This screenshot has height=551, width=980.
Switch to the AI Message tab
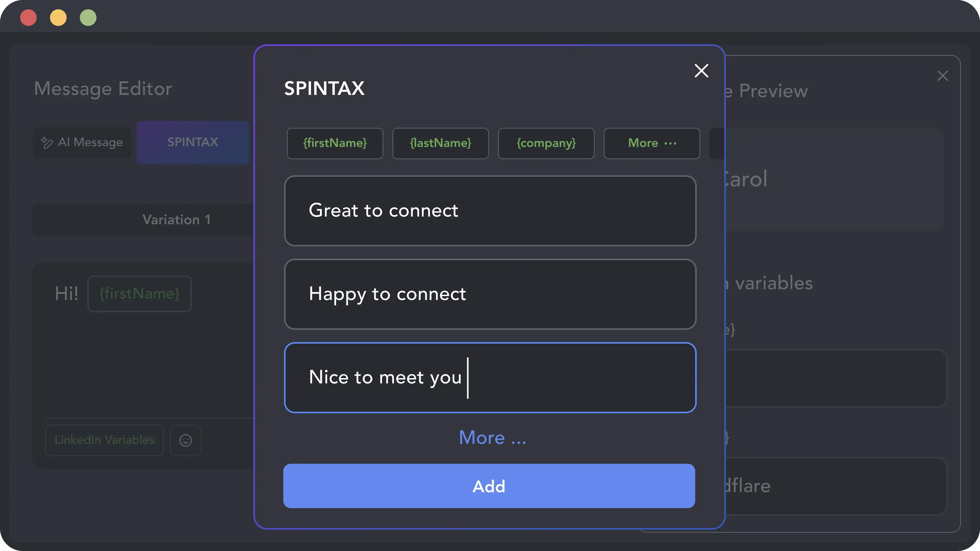click(82, 142)
